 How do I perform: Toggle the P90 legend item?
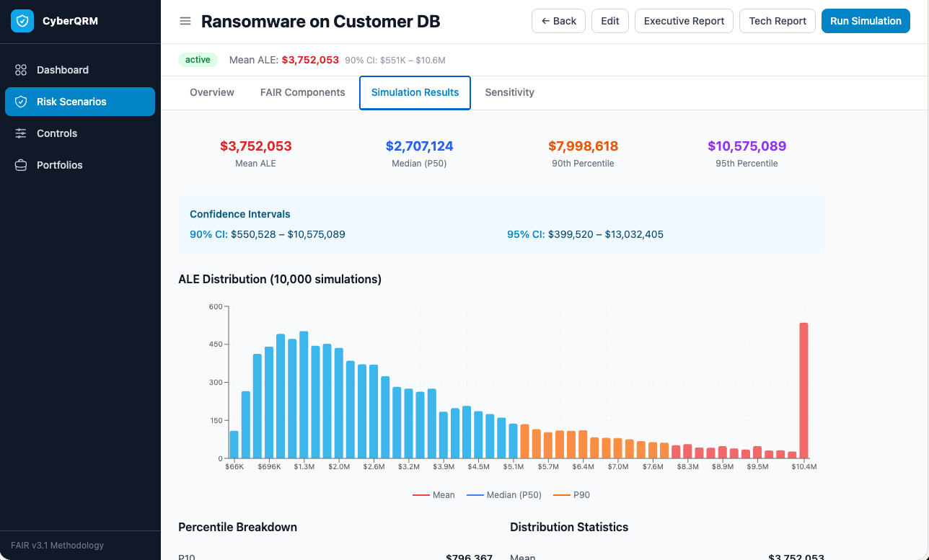(571, 495)
